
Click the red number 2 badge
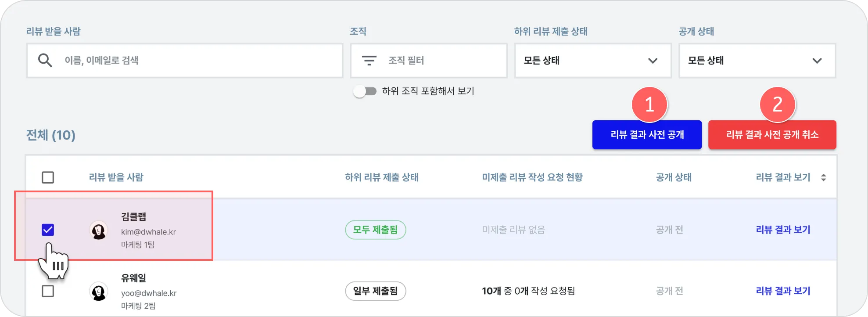click(x=777, y=104)
